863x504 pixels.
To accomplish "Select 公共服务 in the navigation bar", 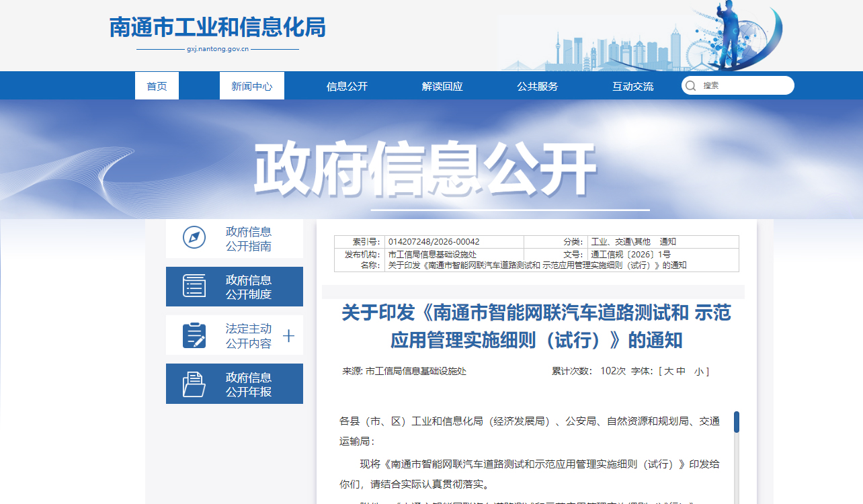I will 537,86.
